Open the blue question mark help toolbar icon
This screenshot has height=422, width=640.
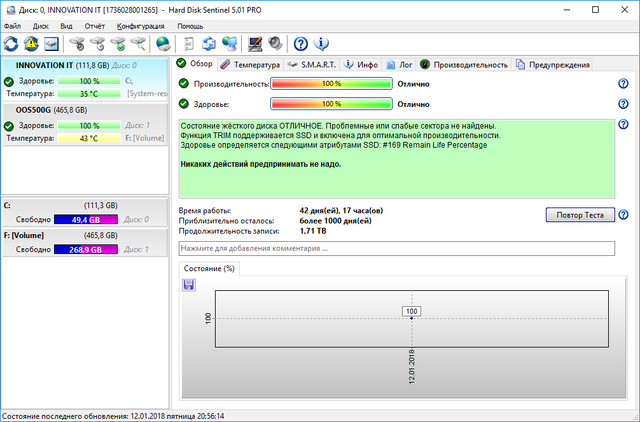301,44
